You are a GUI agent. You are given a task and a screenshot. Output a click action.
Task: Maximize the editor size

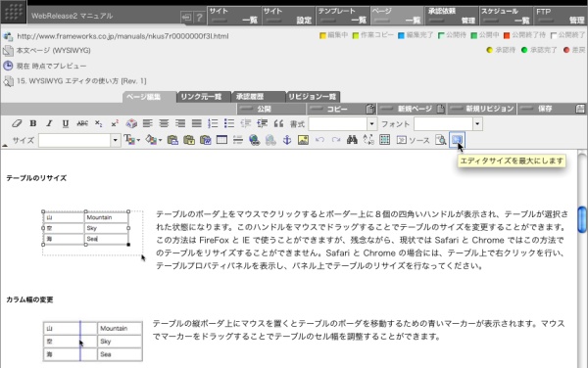tap(457, 140)
